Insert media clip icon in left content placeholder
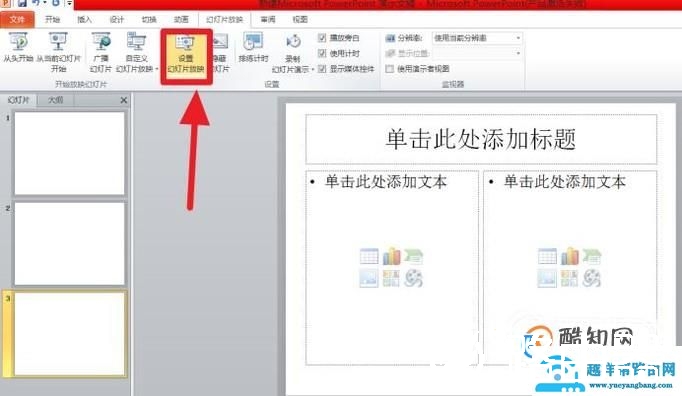 click(x=413, y=279)
